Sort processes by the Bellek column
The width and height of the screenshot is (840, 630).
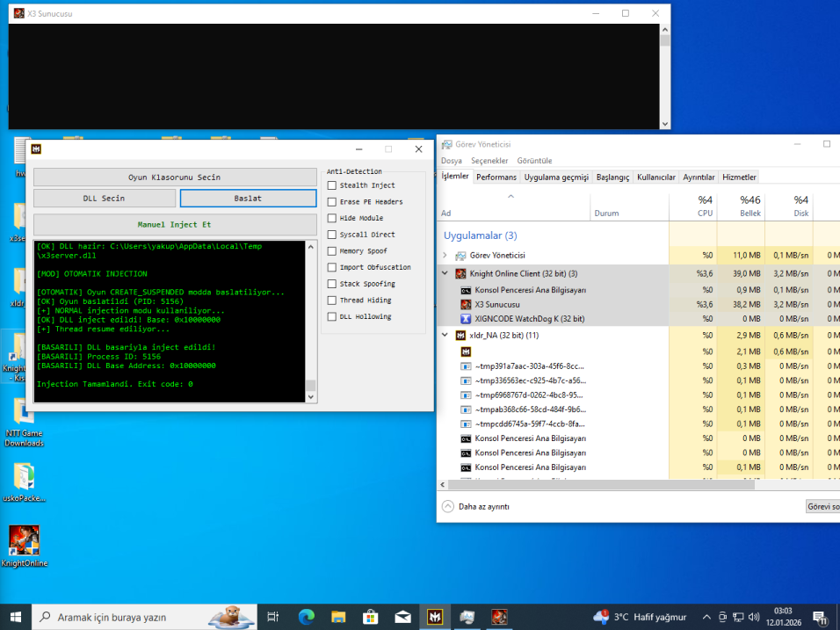[x=741, y=206]
